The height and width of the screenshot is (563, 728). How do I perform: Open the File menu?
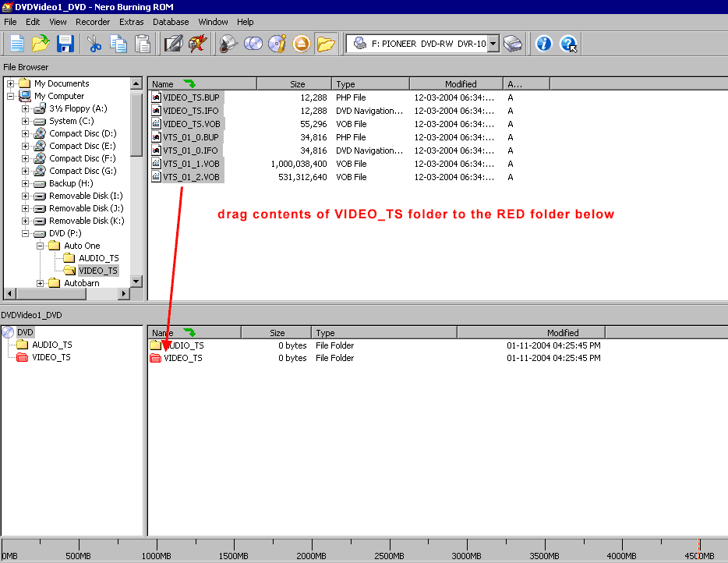[x=10, y=22]
